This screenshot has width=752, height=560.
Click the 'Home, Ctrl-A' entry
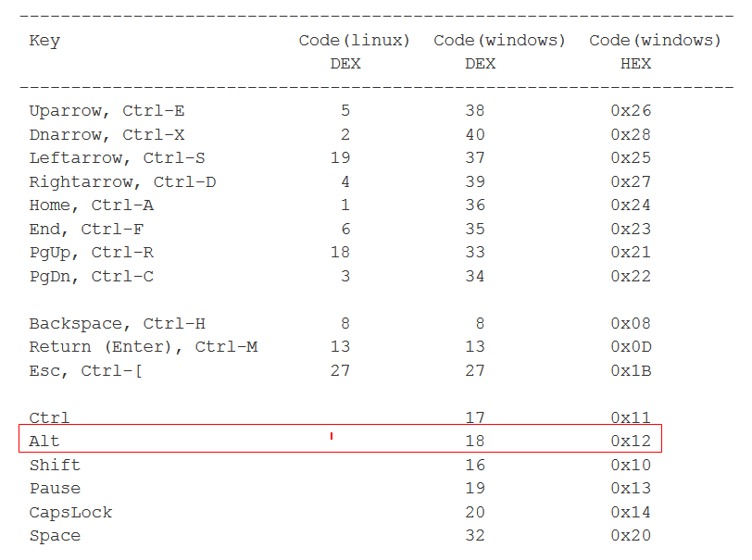coord(91,205)
